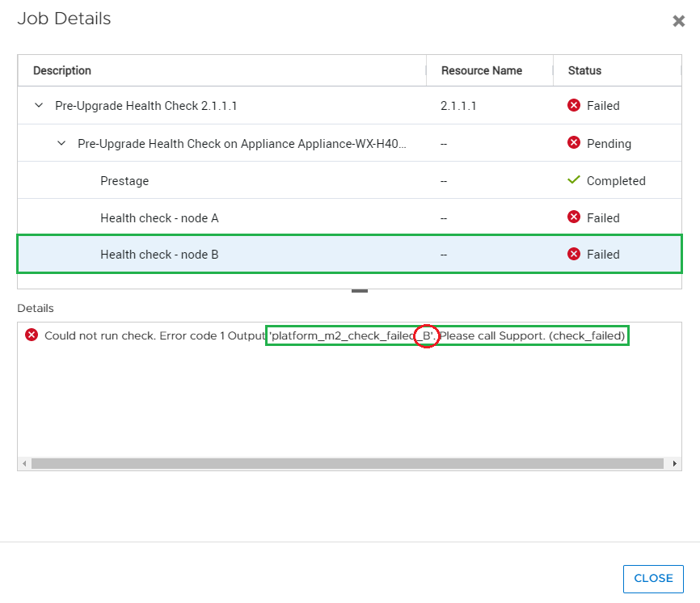Click the CLOSE button
The width and height of the screenshot is (700, 603).
[652, 578]
